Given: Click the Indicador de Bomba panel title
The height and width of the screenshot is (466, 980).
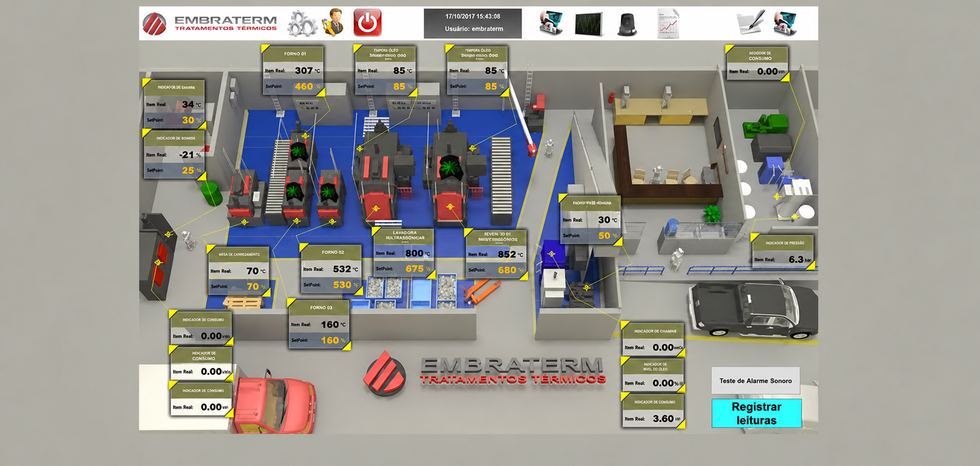Looking at the screenshot, I should click(x=176, y=138).
